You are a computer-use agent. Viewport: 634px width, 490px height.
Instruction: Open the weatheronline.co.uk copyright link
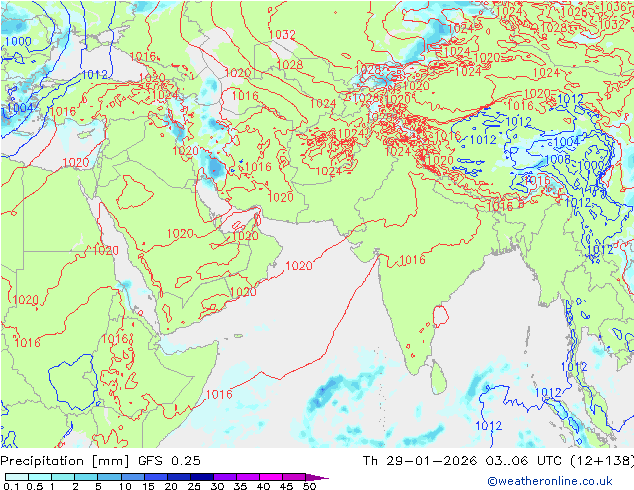pos(549,481)
